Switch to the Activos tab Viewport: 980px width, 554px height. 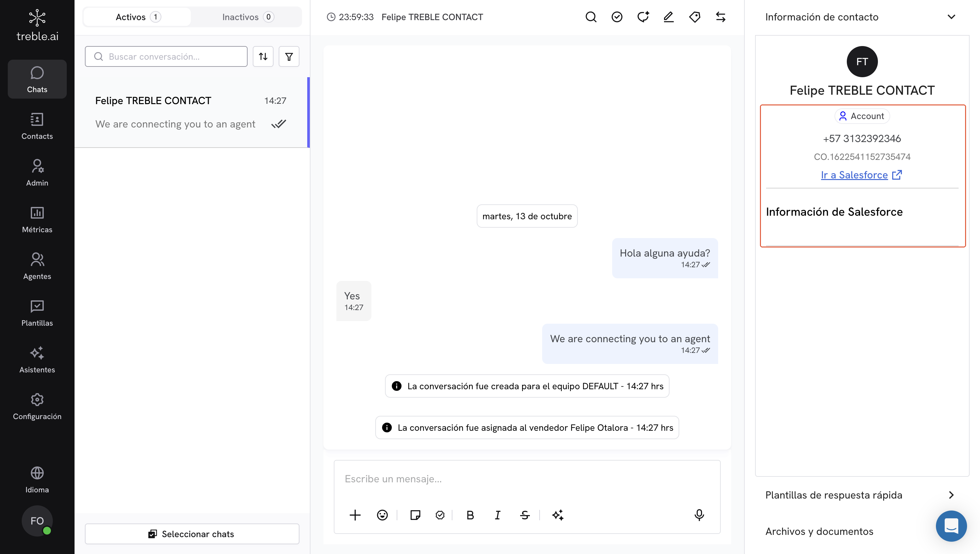[x=138, y=17]
